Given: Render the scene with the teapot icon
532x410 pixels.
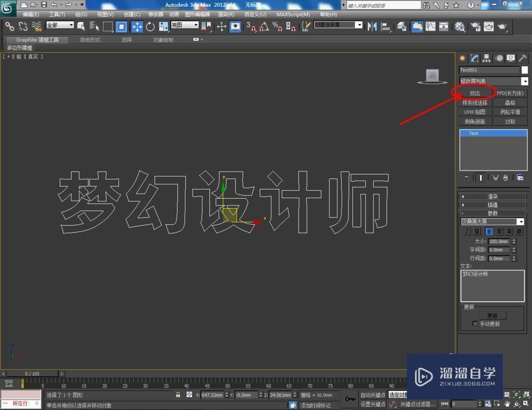Looking at the screenshot, I should coord(503,27).
